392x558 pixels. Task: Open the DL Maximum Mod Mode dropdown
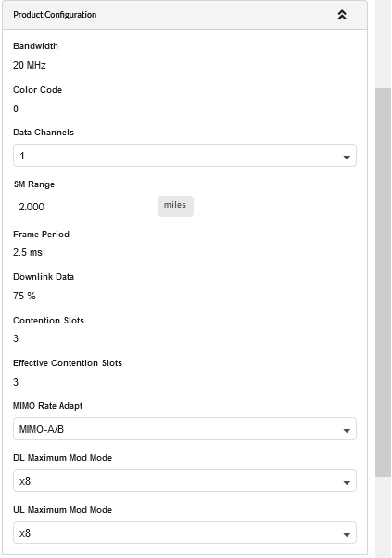(x=184, y=481)
